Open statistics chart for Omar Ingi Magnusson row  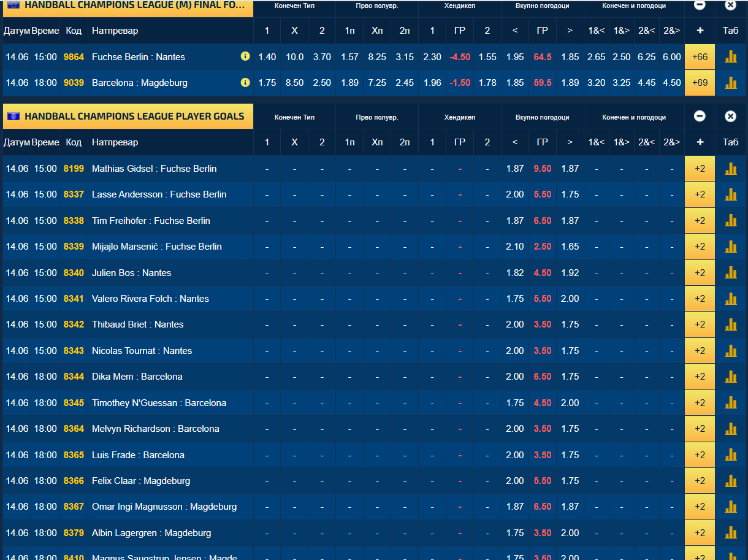click(731, 506)
